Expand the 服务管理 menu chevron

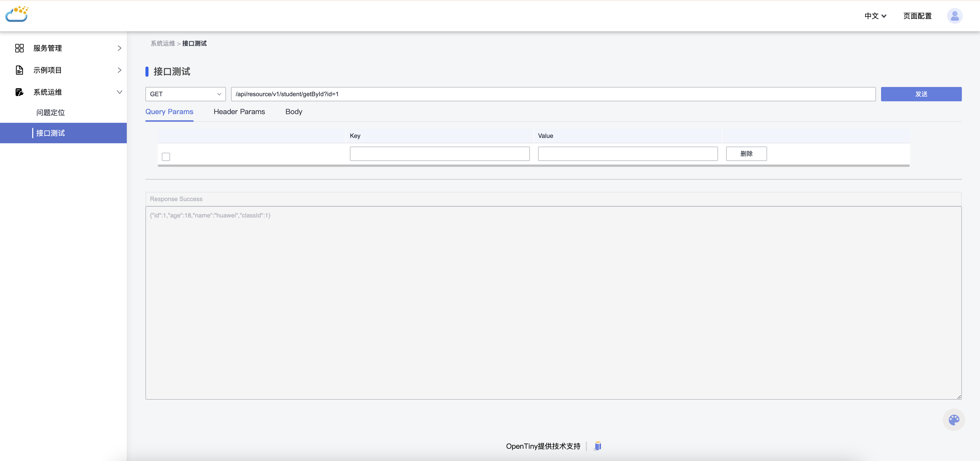coord(119,48)
